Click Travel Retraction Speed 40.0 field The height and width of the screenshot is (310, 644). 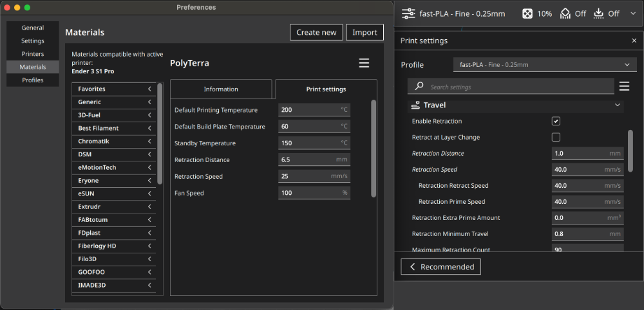click(588, 169)
